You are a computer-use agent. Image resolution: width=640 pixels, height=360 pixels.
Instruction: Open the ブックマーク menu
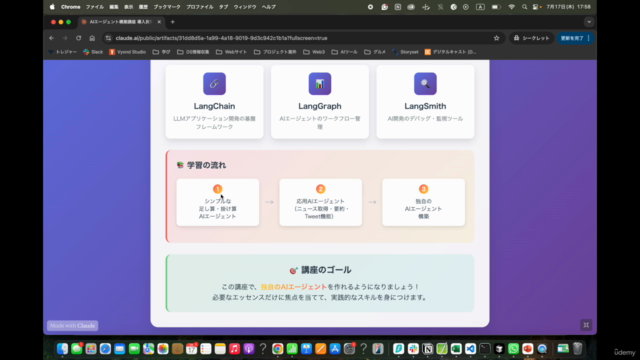167,7
